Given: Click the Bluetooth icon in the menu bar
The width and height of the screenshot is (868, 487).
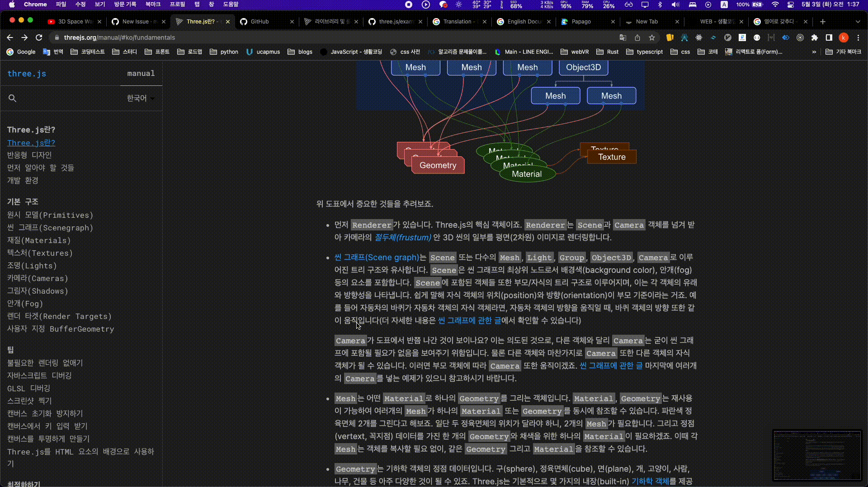Looking at the screenshot, I should (660, 5).
